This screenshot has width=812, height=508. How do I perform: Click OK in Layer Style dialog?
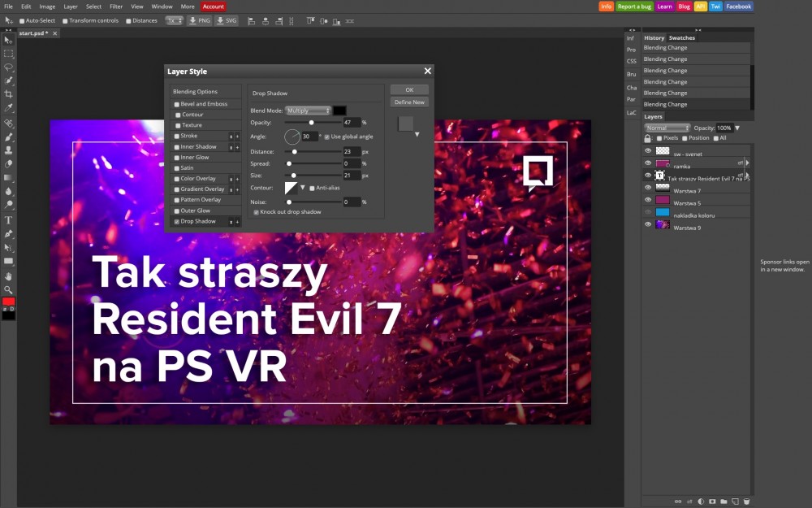[x=409, y=89]
